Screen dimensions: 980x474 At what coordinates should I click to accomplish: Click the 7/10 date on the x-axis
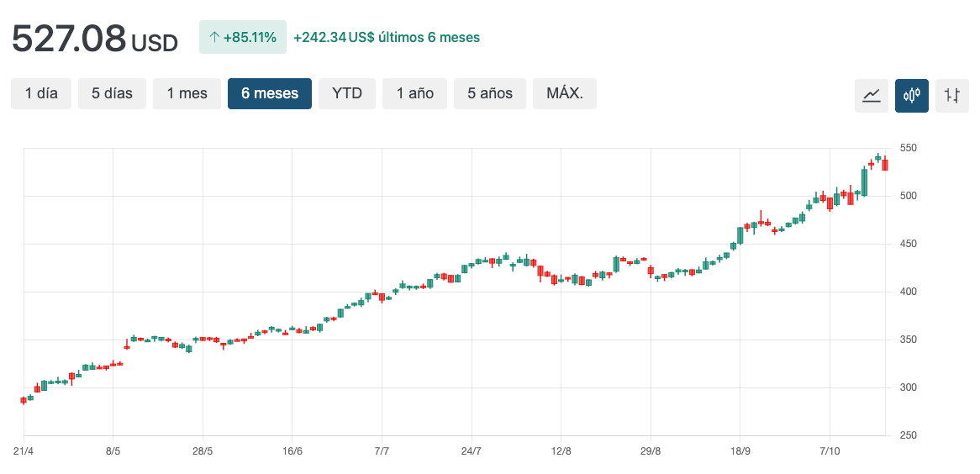coord(830,450)
